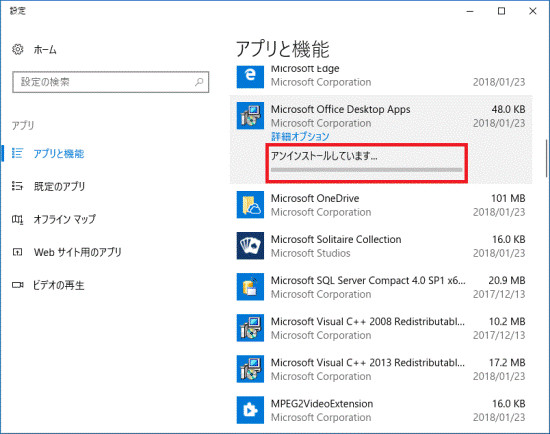Click the Microsoft Office Desktop Apps icon
550x434 pixels.
[250, 116]
